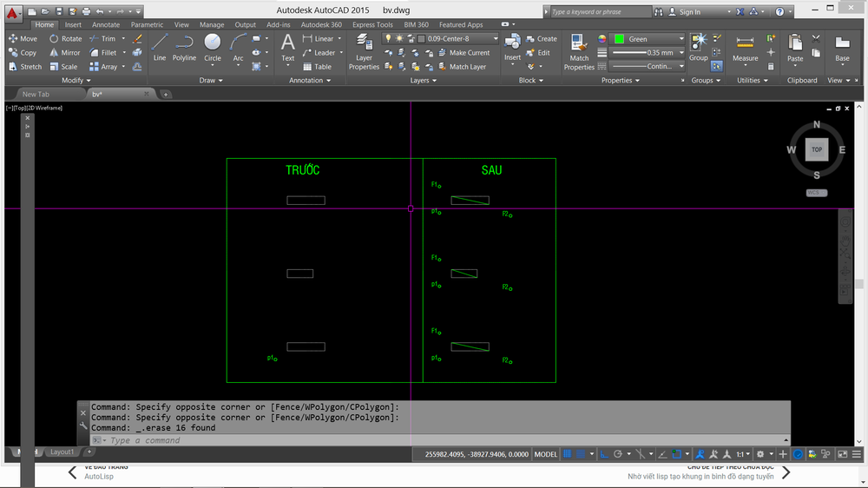The image size is (868, 488).
Task: Activate the Stretch tool
Action: [25, 67]
